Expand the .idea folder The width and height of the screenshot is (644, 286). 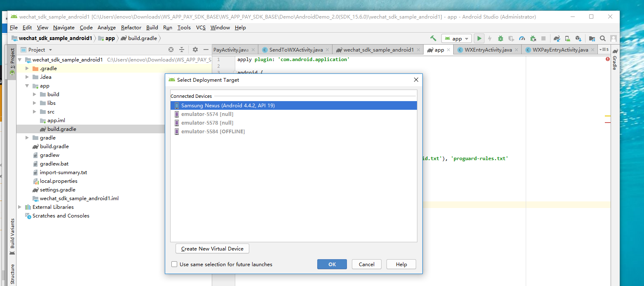[27, 77]
